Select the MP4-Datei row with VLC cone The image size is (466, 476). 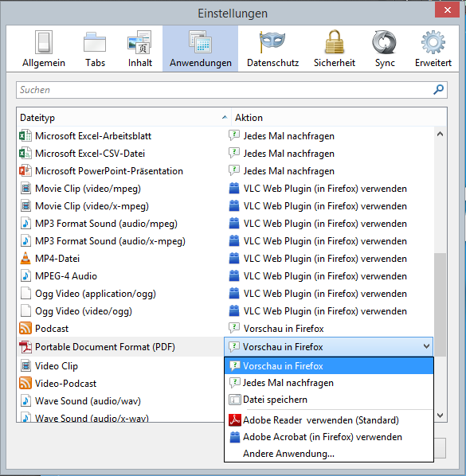click(225, 259)
